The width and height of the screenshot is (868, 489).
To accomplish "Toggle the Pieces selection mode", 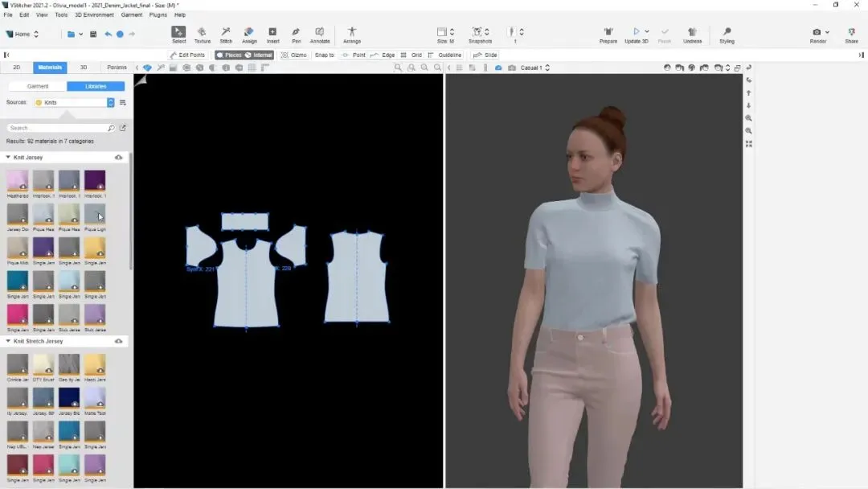I will pos(229,55).
